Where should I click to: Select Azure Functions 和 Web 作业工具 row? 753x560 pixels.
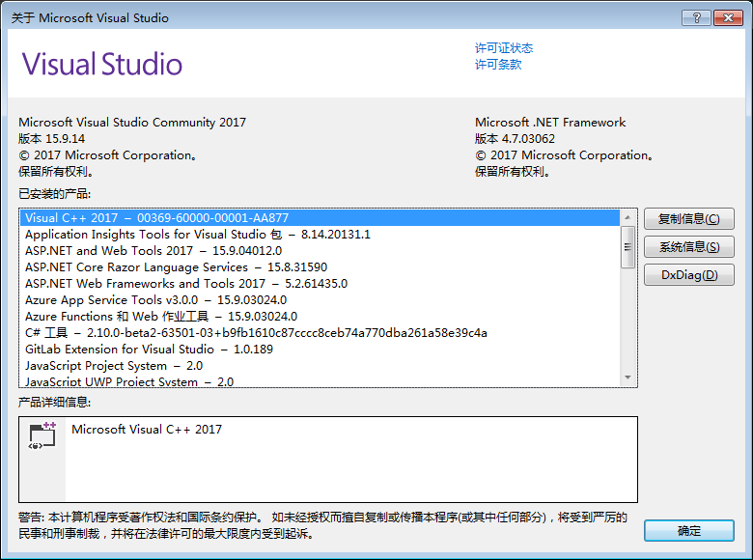(x=320, y=317)
